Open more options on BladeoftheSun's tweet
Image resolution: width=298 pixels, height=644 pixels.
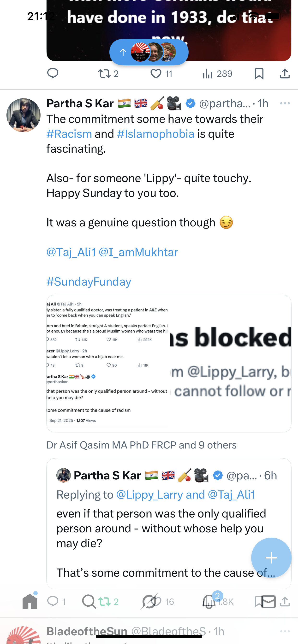click(285, 631)
